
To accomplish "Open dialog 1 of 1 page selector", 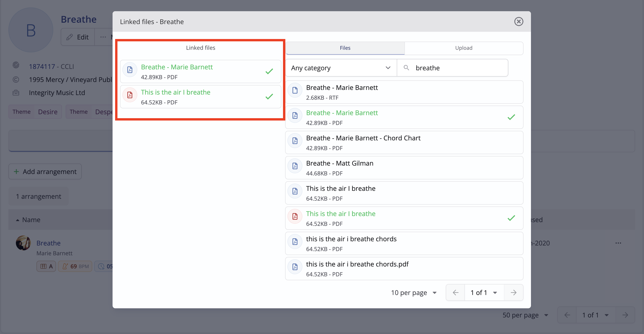I will (x=484, y=292).
